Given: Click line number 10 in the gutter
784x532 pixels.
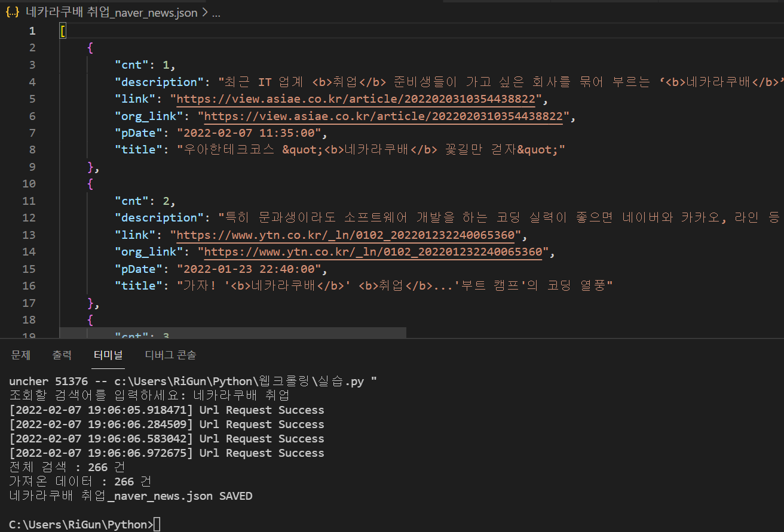Looking at the screenshot, I should click(29, 183).
